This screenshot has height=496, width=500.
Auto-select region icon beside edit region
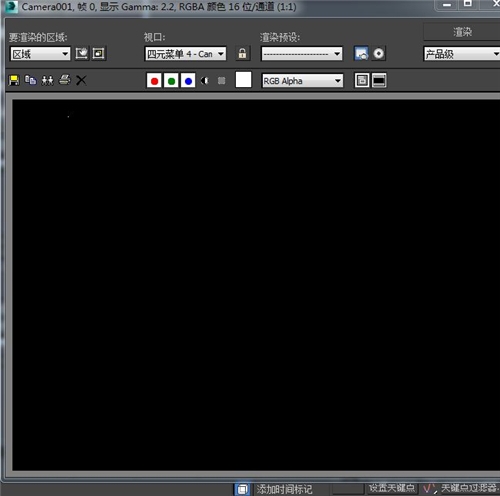(x=99, y=54)
